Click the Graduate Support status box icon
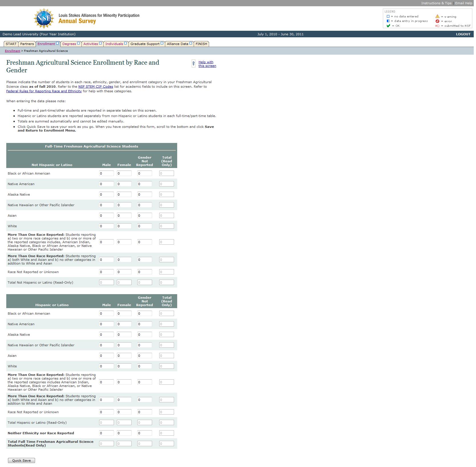The image size is (476, 467). pyautogui.click(x=162, y=44)
